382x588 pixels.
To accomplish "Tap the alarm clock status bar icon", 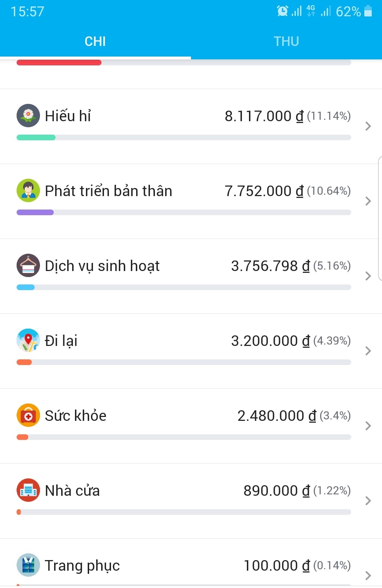I will click(x=282, y=11).
